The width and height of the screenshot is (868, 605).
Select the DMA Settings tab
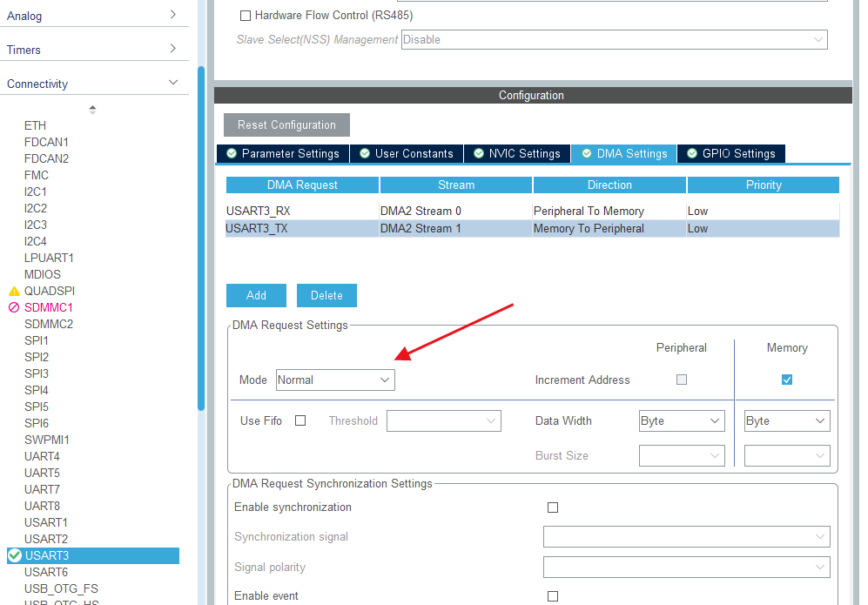click(x=624, y=153)
